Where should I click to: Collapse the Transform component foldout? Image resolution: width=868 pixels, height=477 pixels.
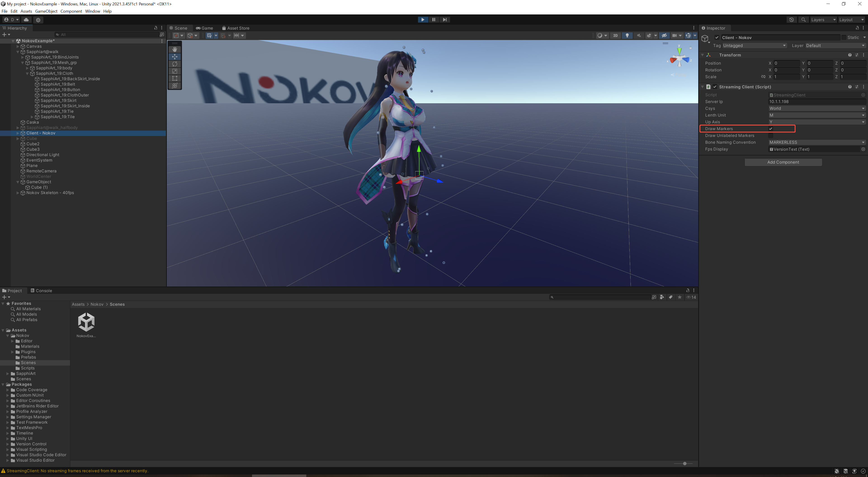(x=703, y=55)
